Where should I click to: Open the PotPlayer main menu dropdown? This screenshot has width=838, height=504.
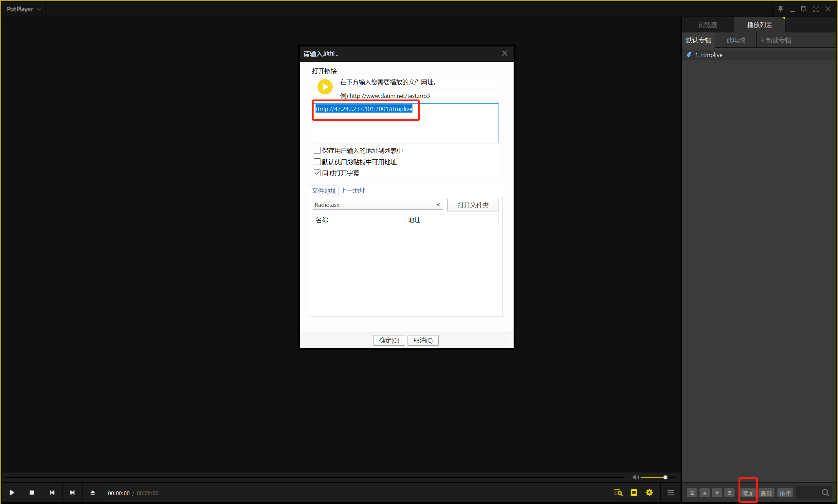(24, 9)
